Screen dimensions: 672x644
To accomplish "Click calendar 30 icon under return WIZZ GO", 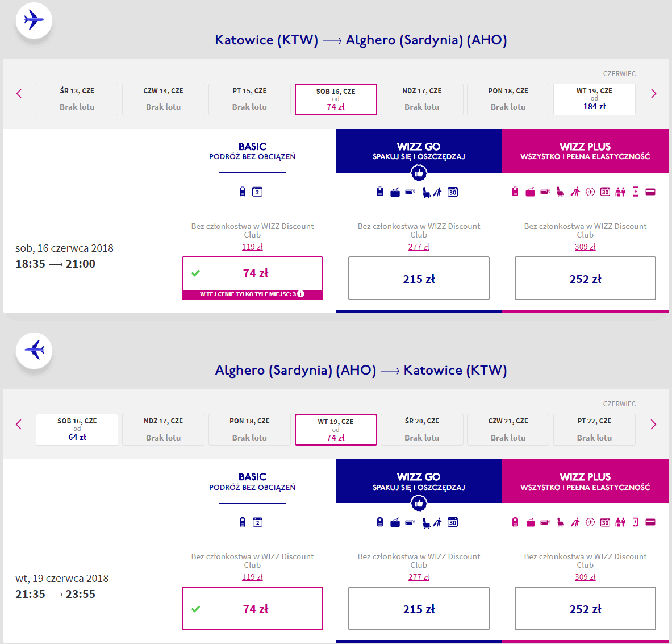I will 453,522.
